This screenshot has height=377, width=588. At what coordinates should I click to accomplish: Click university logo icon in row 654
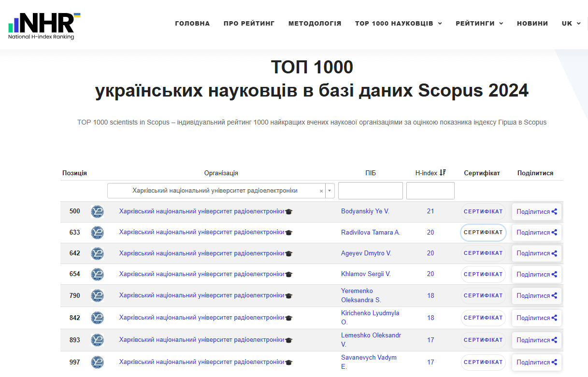[x=97, y=274]
